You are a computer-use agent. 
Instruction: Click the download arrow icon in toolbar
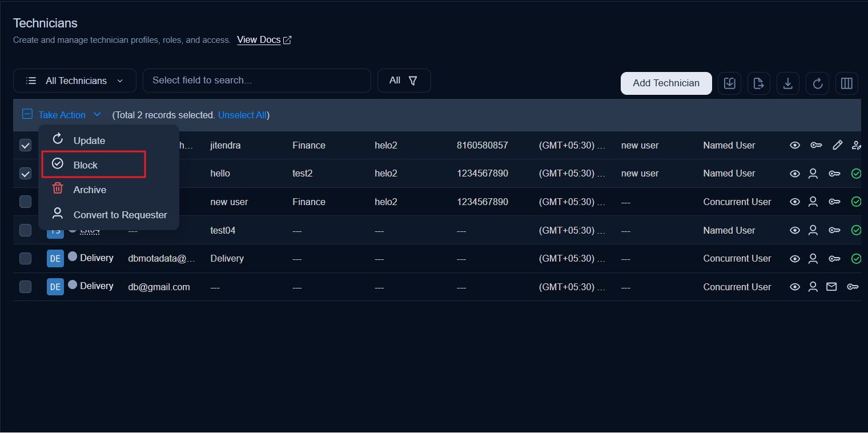coord(787,83)
